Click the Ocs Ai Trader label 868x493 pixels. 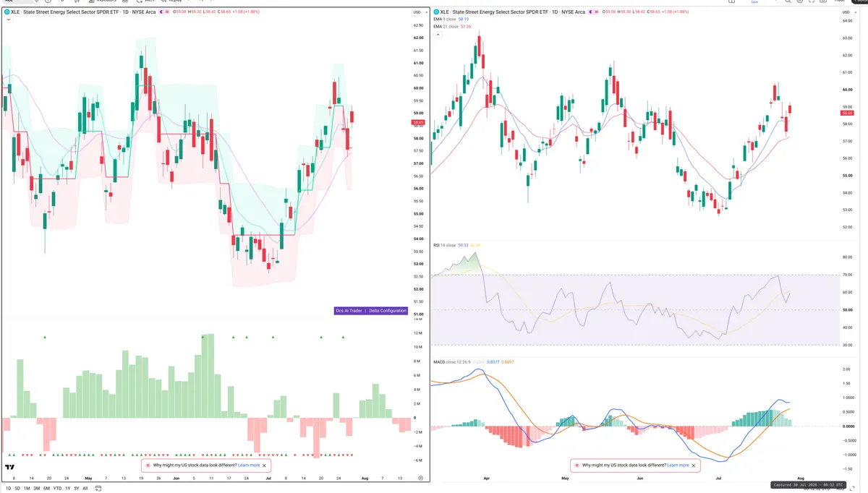349,311
